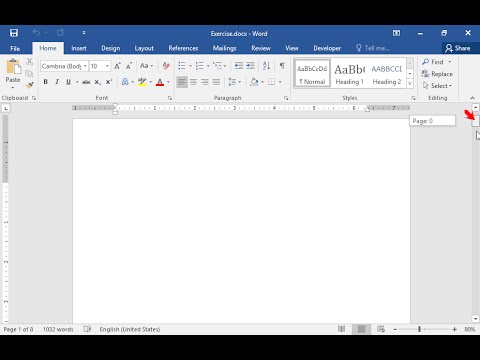Open the Mailings tab
This screenshot has height=360, width=480.
(224, 48)
